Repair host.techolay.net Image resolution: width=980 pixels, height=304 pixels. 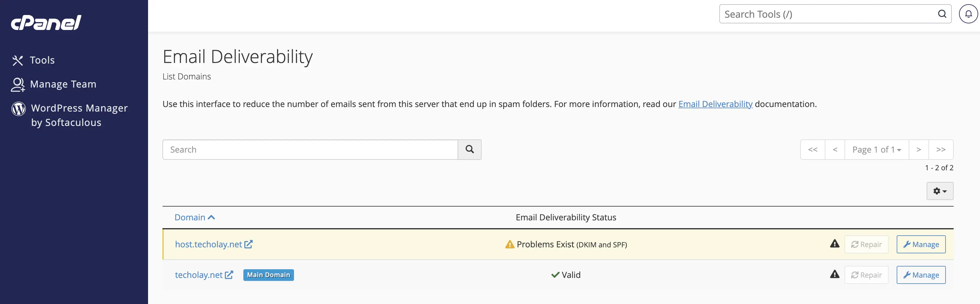(866, 244)
